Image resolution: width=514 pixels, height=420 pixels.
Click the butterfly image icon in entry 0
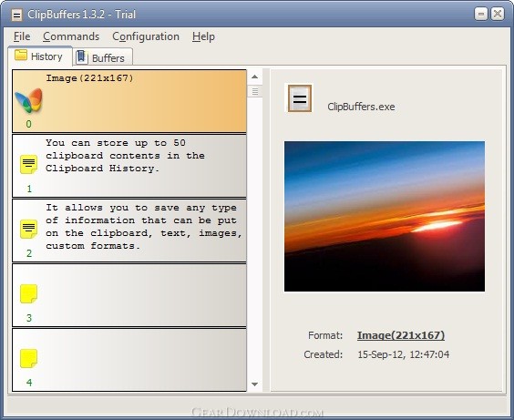click(29, 100)
